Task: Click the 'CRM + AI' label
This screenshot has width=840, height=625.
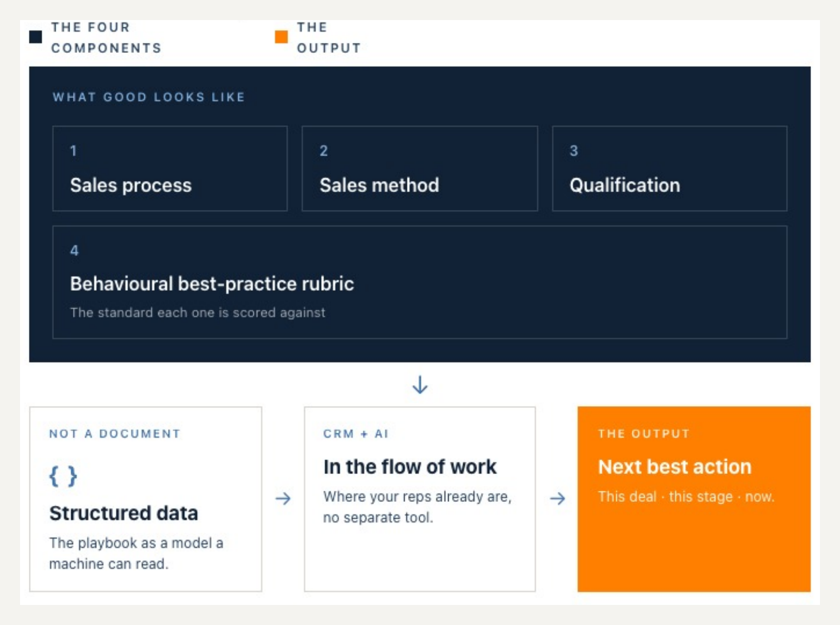Action: click(356, 434)
